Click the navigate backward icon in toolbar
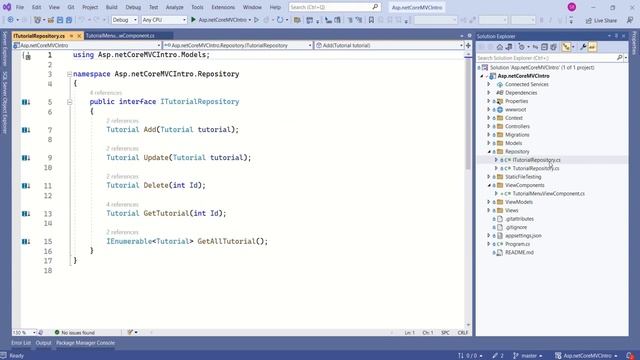640x360 pixels. pyautogui.click(x=11, y=20)
